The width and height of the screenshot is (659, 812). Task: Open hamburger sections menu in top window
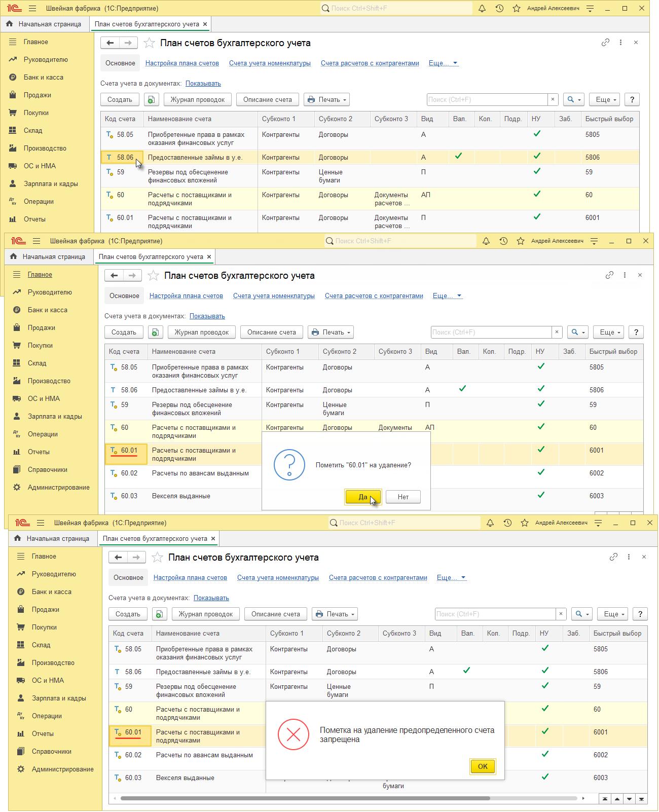32,8
